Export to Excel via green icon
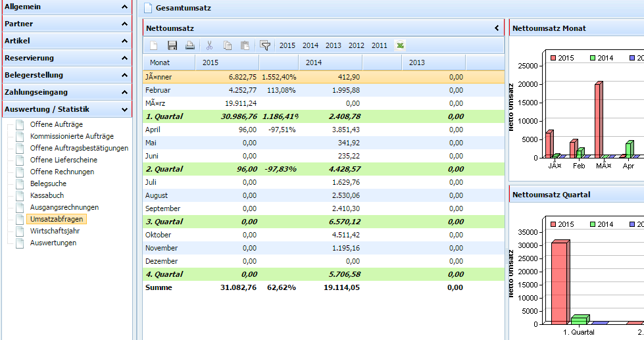This screenshot has height=340, width=644. 400,45
